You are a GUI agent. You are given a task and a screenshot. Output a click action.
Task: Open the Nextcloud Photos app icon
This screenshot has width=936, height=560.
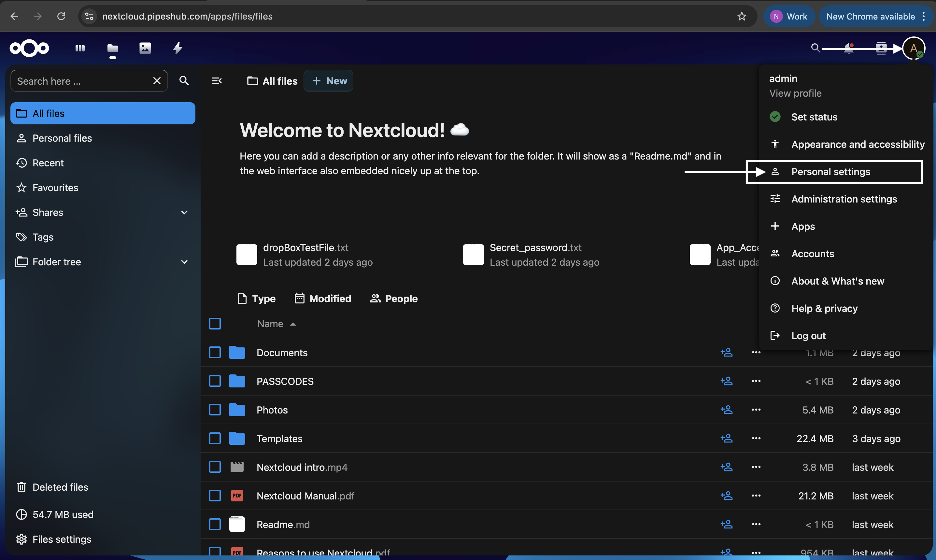coord(145,48)
